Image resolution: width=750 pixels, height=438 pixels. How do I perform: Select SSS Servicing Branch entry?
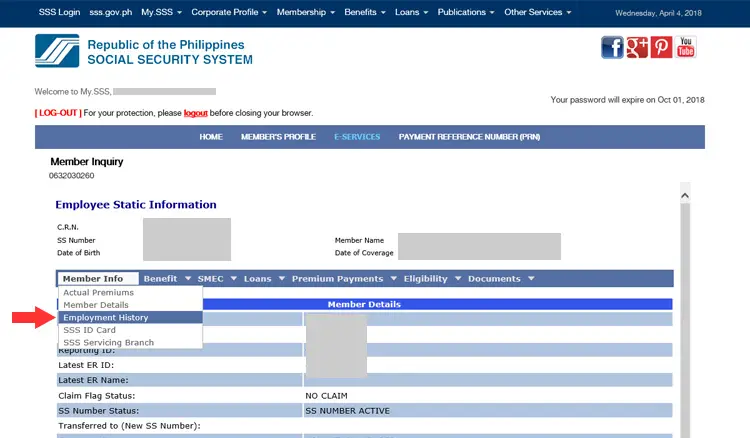[130, 342]
